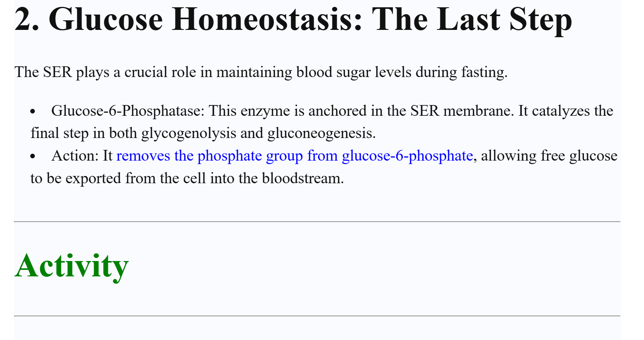Click the phrase 'allowing free glucose'
The height and width of the screenshot is (340, 644).
pos(549,156)
